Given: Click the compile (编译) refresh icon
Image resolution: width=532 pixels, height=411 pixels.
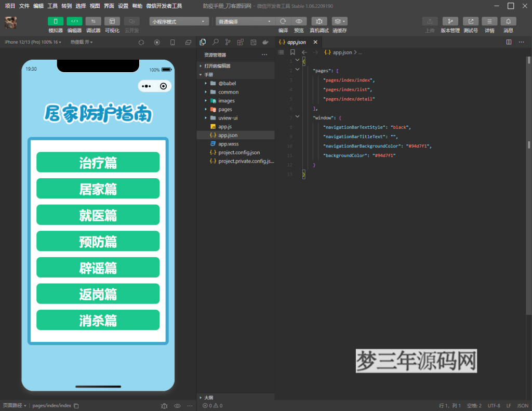Looking at the screenshot, I should click(283, 21).
